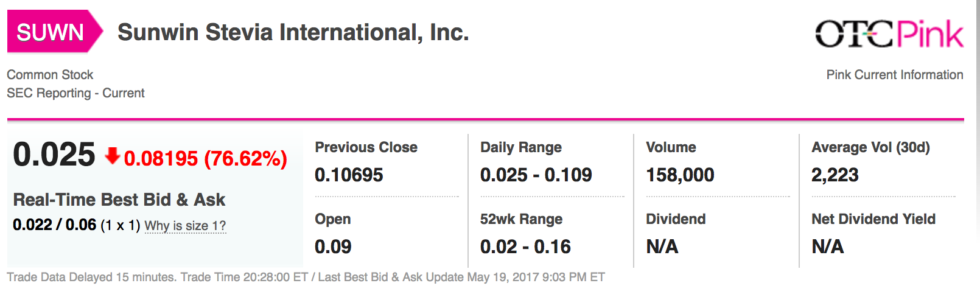Click the Pink Current Information text

tap(894, 75)
